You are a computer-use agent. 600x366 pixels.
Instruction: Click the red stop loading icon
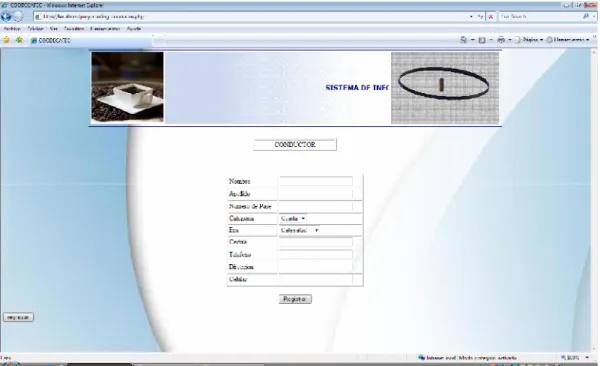491,16
